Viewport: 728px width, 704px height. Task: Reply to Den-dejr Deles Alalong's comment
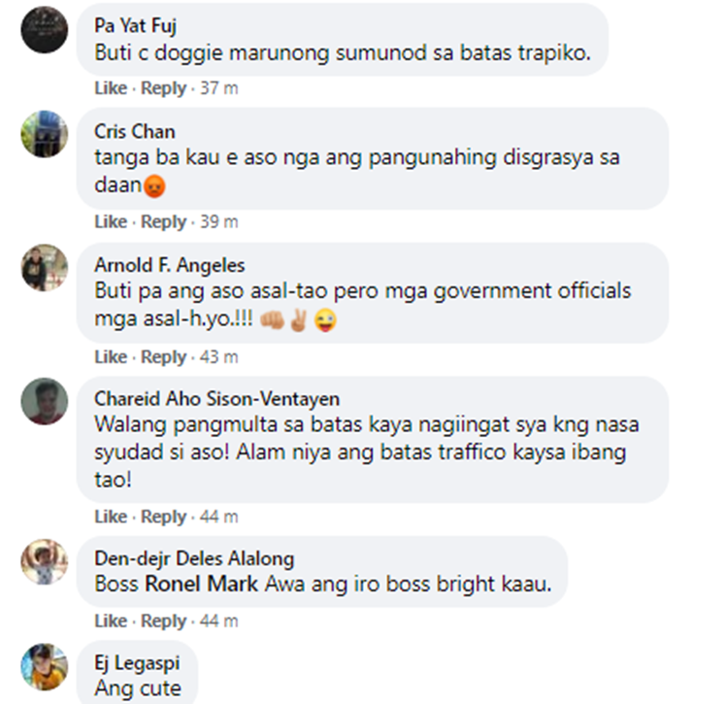pos(163,620)
